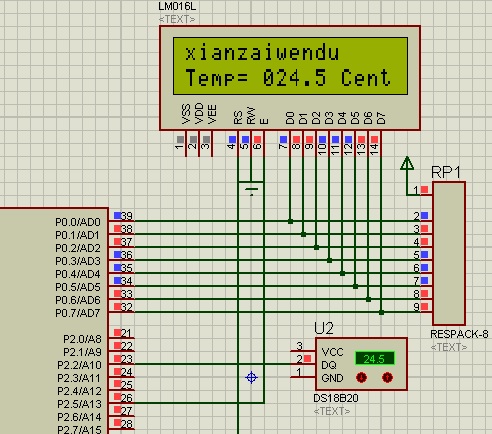
Task: Click the DS18B20 temperature decrease button
Action: click(x=361, y=377)
